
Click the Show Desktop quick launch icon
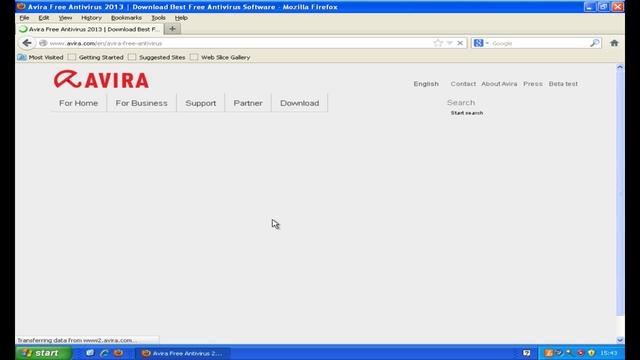90,353
